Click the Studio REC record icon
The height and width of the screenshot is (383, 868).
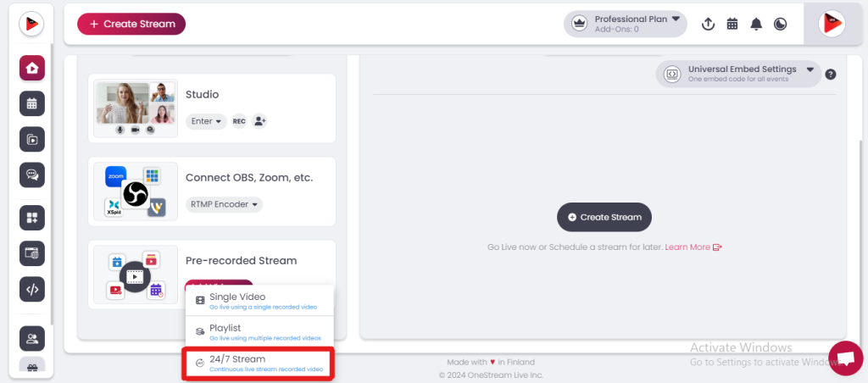click(x=239, y=121)
